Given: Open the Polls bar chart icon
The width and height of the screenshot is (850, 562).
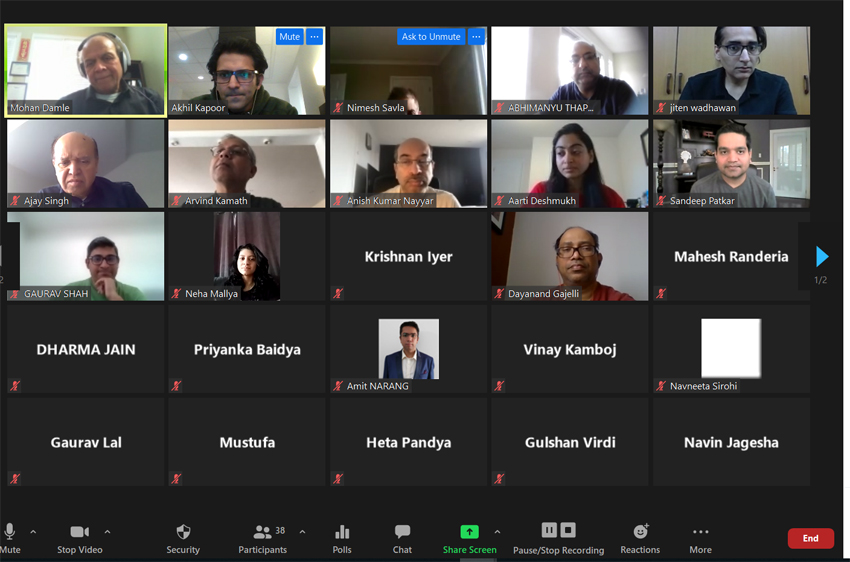Looking at the screenshot, I should point(342,532).
